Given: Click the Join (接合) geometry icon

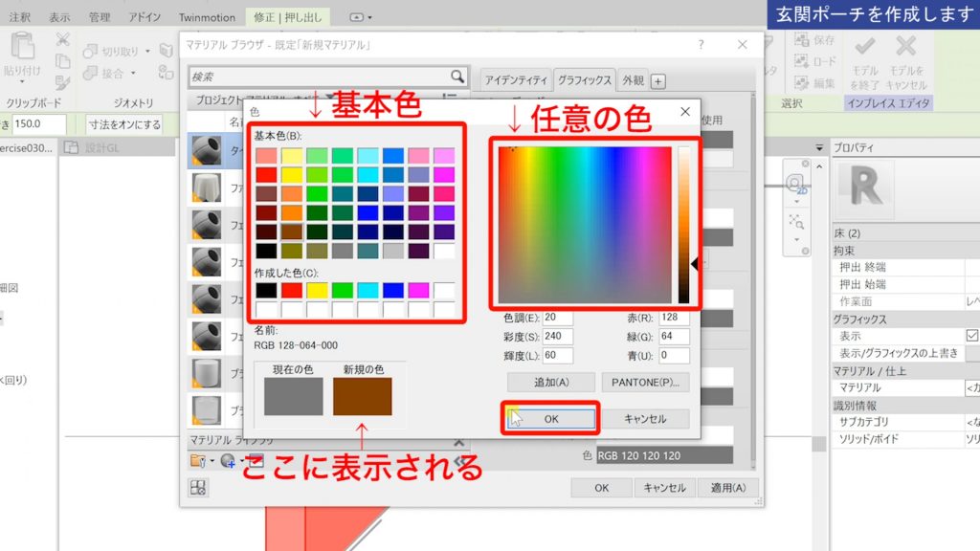Looking at the screenshot, I should [x=91, y=73].
